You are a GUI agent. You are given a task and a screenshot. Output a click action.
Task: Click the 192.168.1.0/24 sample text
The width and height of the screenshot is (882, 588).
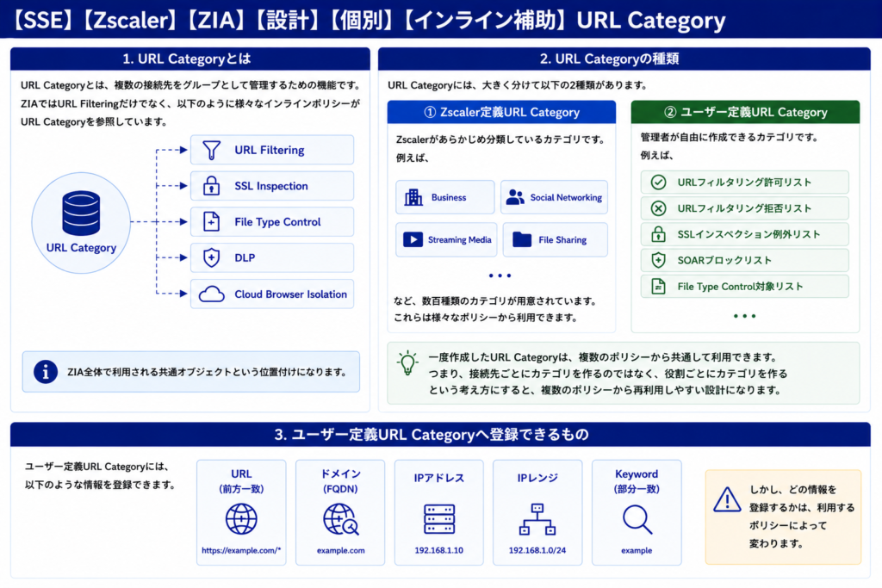coord(537,550)
